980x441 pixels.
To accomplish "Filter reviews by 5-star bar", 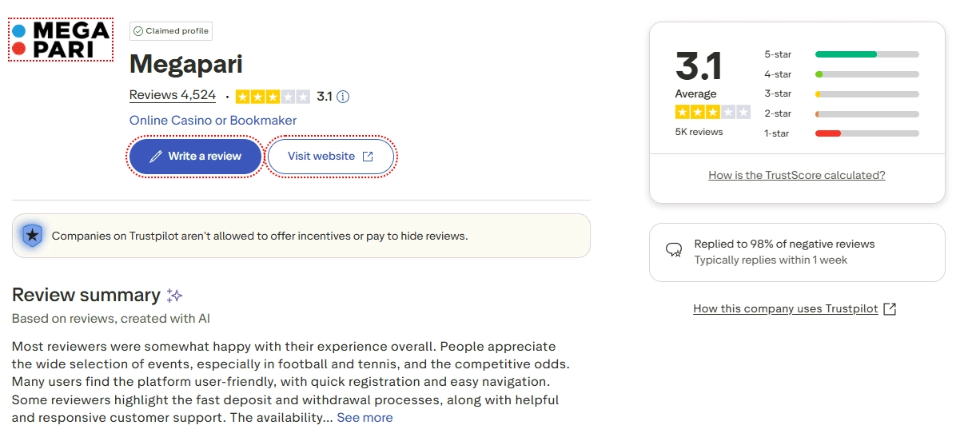I will click(866, 54).
